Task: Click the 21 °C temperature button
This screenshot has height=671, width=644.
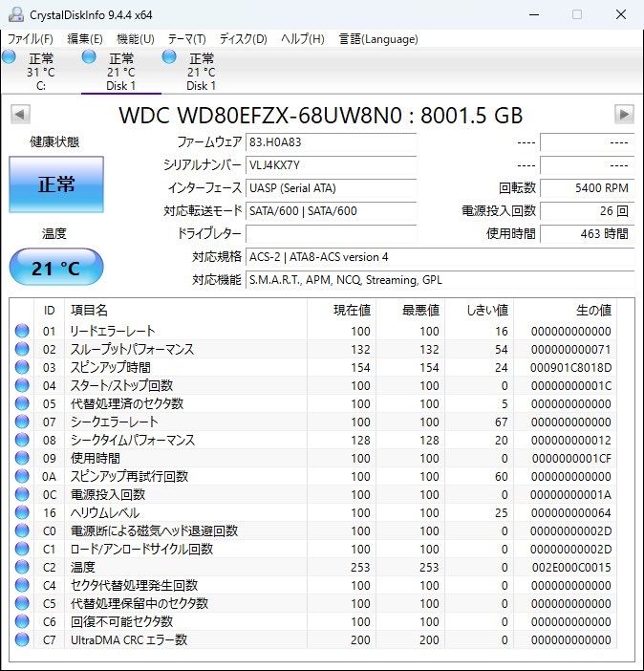Action: click(56, 267)
